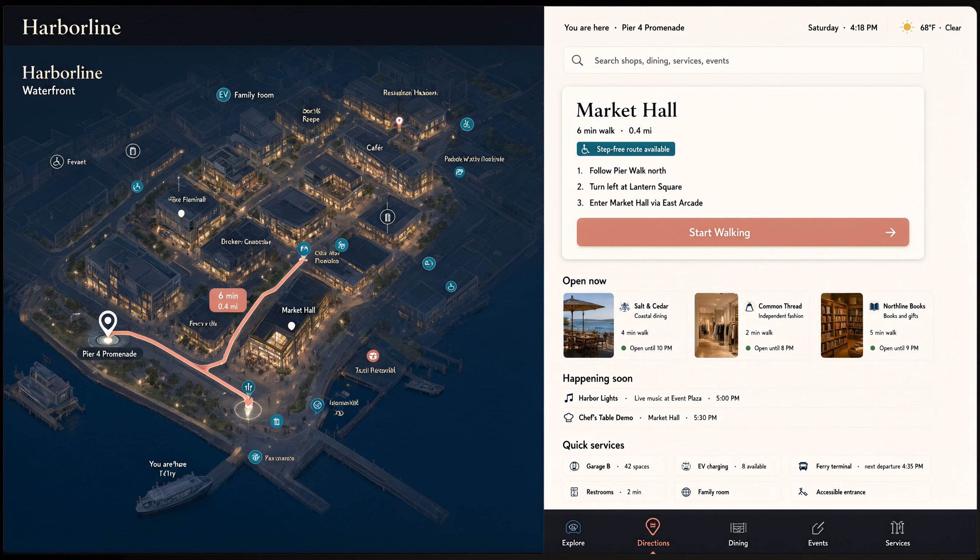
Task: Select the Harbor Lights event row
Action: [x=746, y=398]
